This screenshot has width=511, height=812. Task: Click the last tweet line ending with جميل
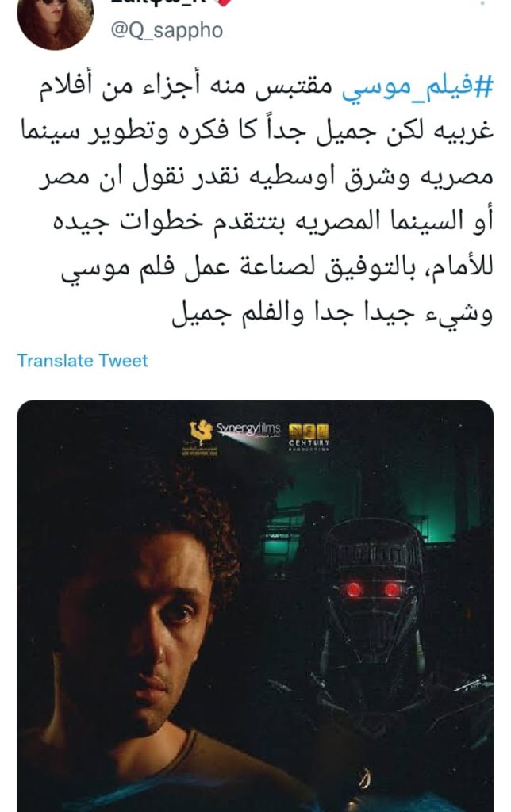point(332,314)
